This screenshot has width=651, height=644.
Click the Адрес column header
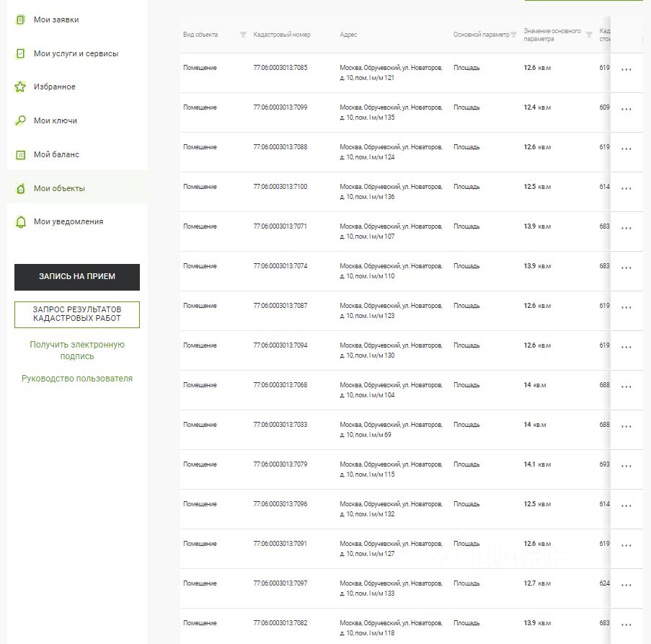pyautogui.click(x=348, y=35)
